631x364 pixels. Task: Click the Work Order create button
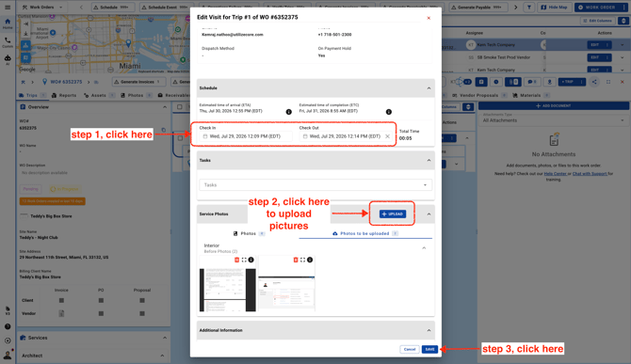[597, 8]
